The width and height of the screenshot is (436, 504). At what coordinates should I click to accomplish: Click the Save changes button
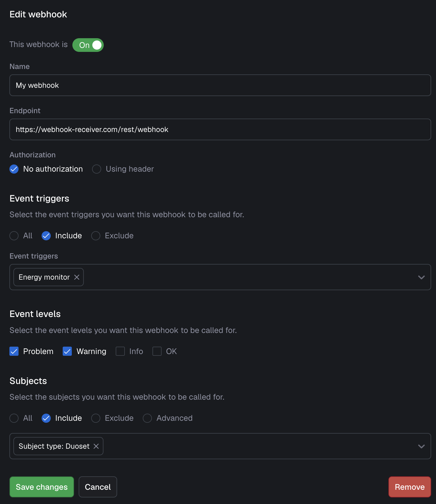[41, 487]
